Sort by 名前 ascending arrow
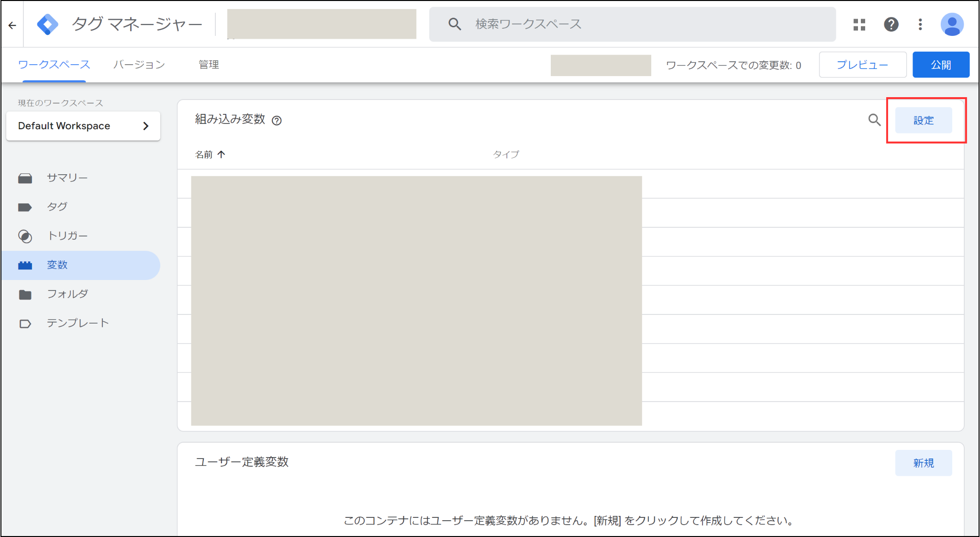Screen dimensions: 980x537 coord(221,155)
